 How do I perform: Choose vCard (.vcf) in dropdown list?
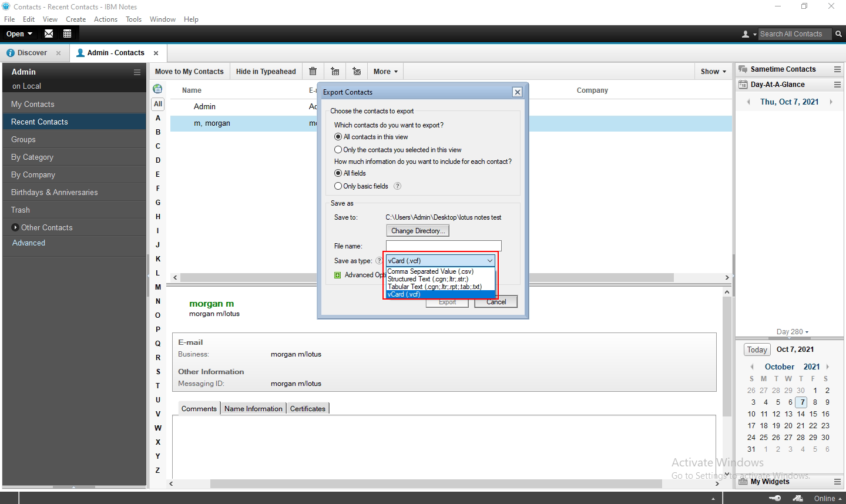(440, 294)
